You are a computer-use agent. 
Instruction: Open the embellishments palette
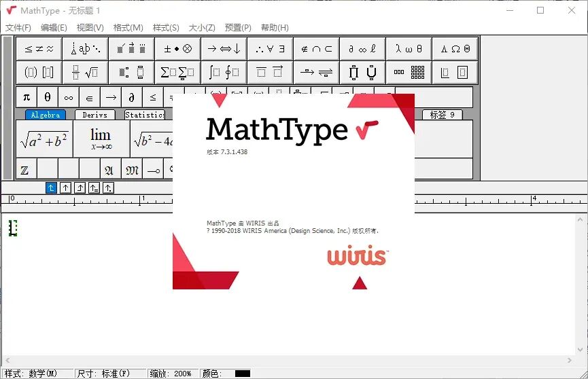[132, 49]
